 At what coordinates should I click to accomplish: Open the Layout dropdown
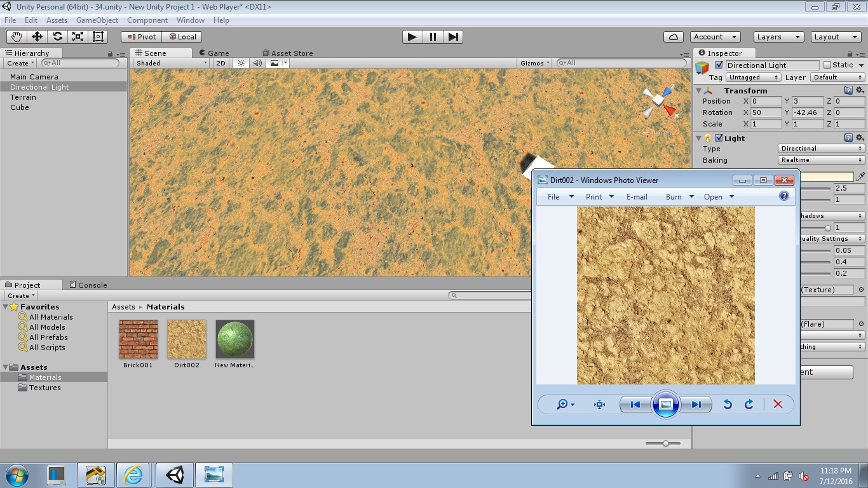(836, 37)
